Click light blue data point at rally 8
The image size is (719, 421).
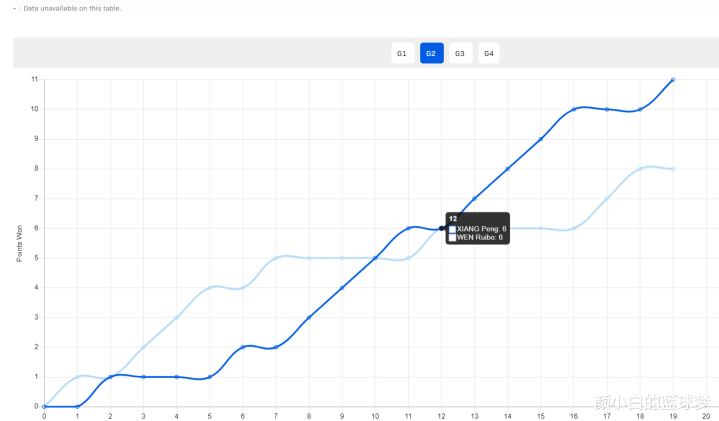coord(309,258)
